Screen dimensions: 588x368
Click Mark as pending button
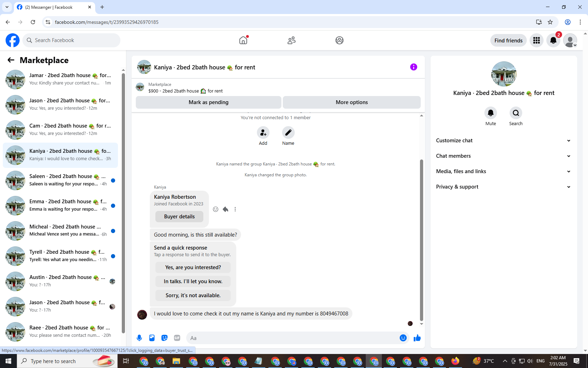(208, 102)
